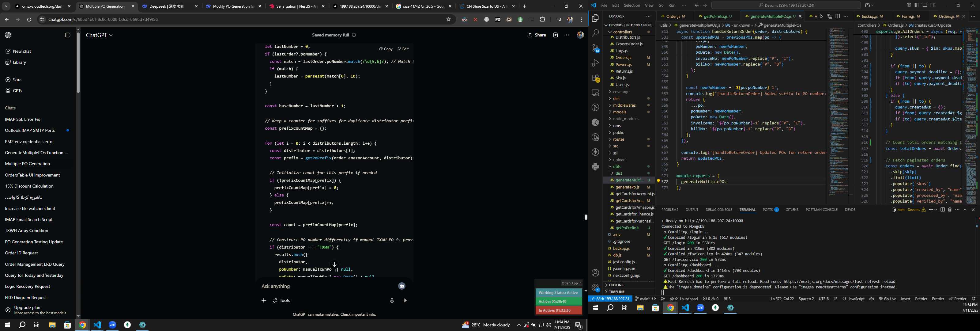Kill the terminal with trash icon
Viewport: 980px width, 331px height.
pyautogui.click(x=950, y=210)
